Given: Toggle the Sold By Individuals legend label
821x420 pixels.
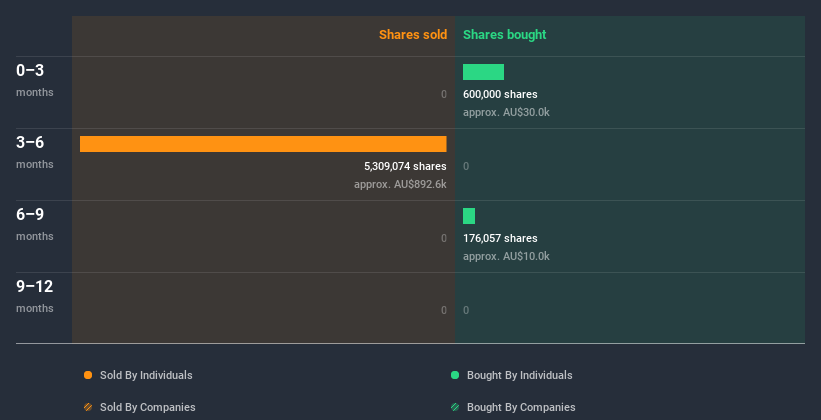Looking at the screenshot, I should [146, 375].
